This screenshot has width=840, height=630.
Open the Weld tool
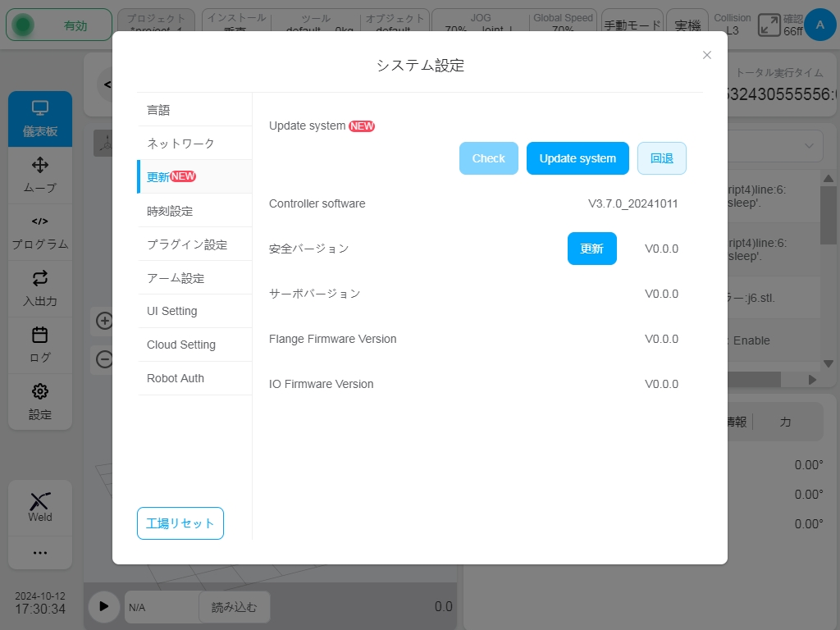(x=40, y=507)
